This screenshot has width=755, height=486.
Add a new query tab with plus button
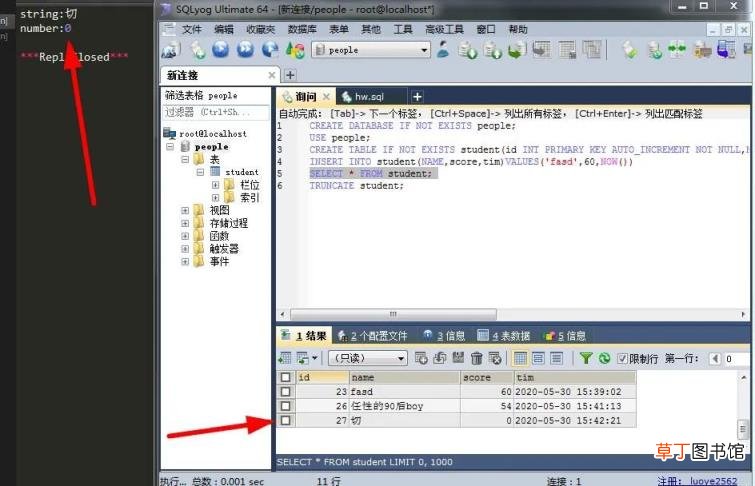pyautogui.click(x=417, y=97)
